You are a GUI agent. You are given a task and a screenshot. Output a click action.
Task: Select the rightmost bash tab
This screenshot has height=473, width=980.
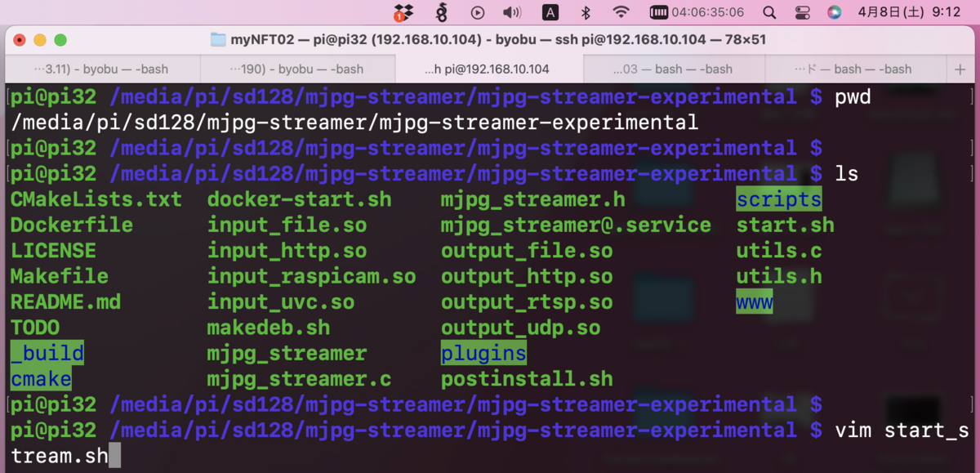click(866, 69)
